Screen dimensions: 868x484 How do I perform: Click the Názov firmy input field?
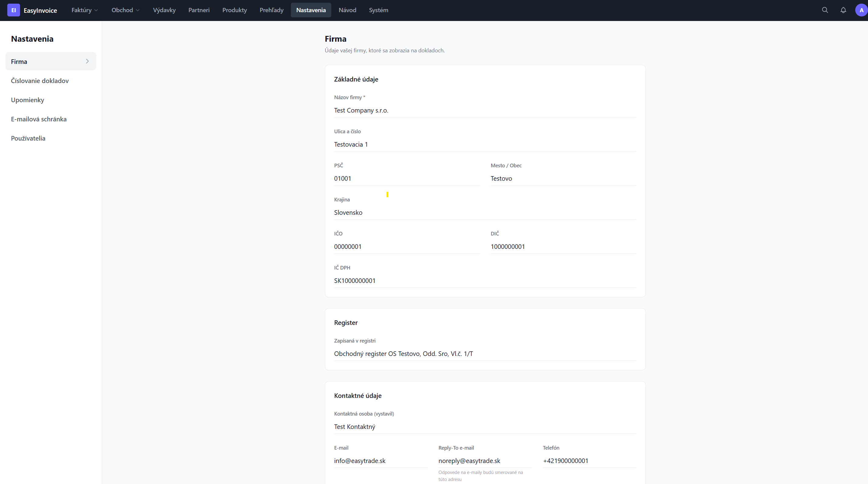[x=484, y=110]
